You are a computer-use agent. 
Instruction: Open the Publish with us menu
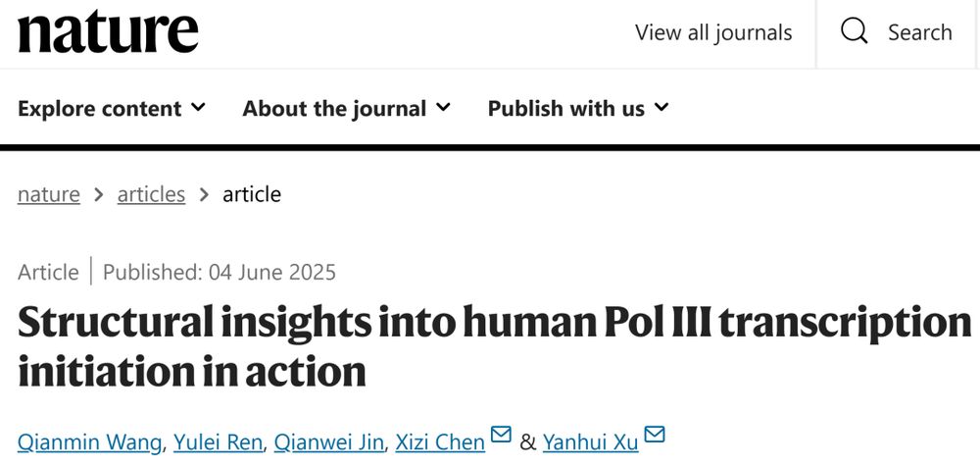point(565,108)
